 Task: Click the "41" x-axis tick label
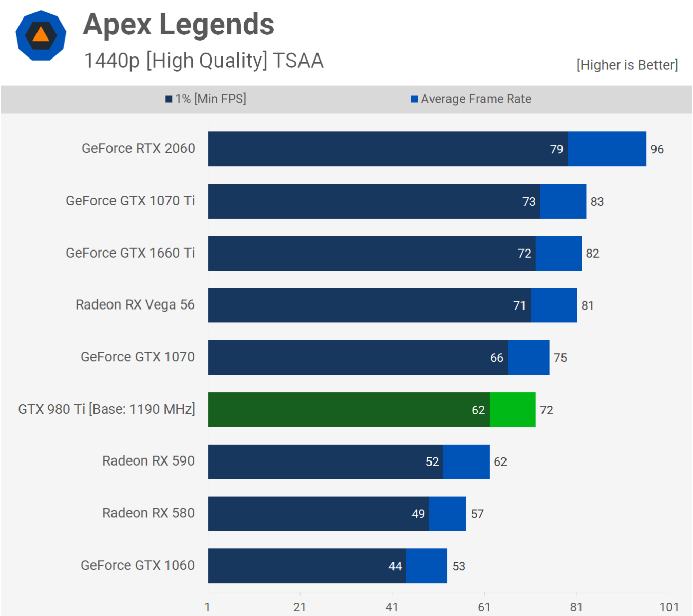[392, 607]
